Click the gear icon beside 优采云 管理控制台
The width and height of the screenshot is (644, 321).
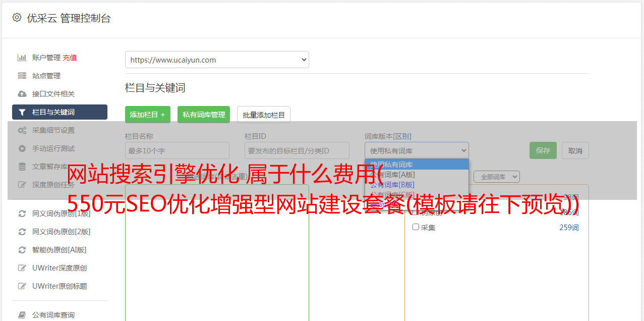17,18
